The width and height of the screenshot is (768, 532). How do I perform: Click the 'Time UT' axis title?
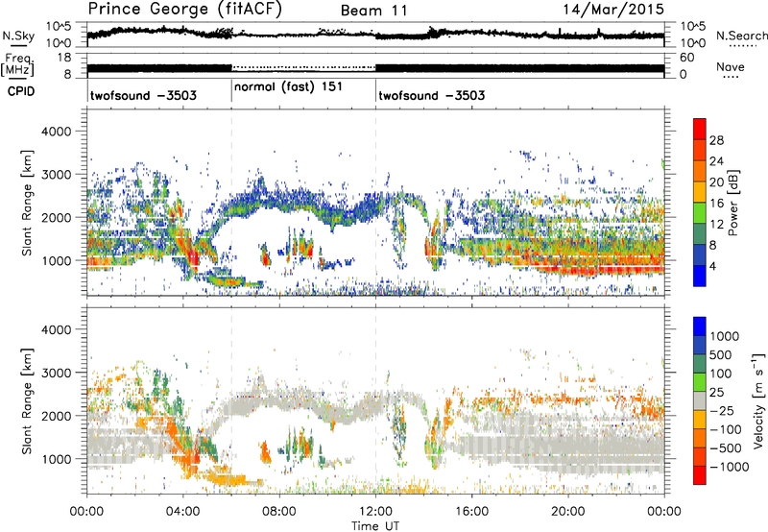375,526
